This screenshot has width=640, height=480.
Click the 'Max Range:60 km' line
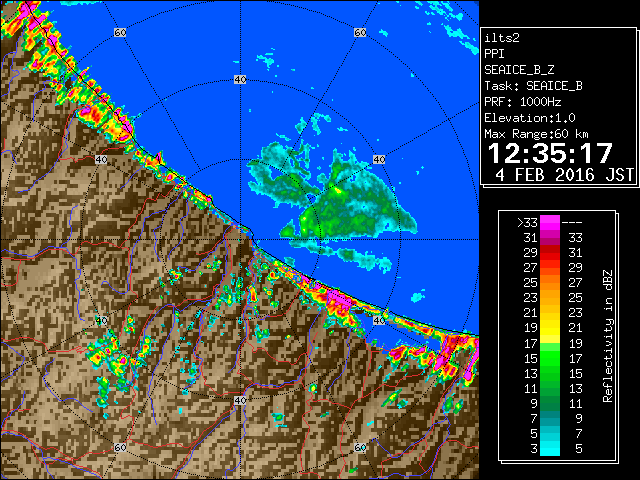click(x=536, y=134)
